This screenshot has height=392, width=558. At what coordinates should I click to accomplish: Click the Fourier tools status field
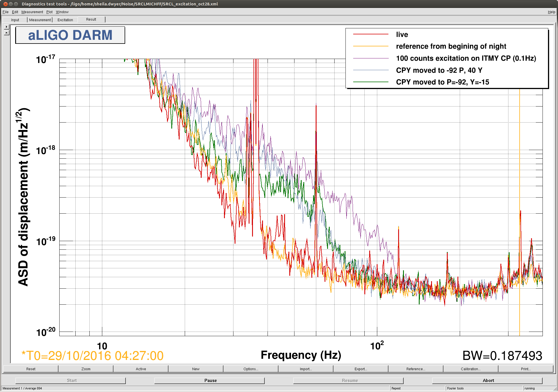(484, 388)
